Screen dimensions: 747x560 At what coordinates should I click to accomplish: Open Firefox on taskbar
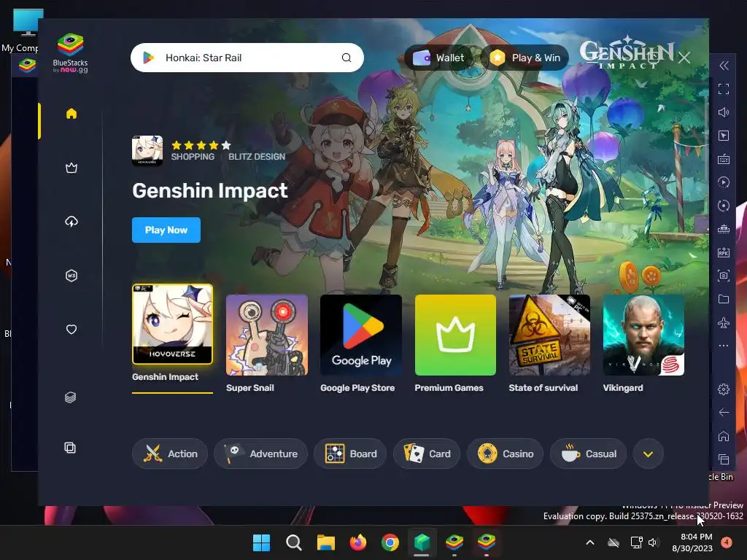(x=358, y=542)
